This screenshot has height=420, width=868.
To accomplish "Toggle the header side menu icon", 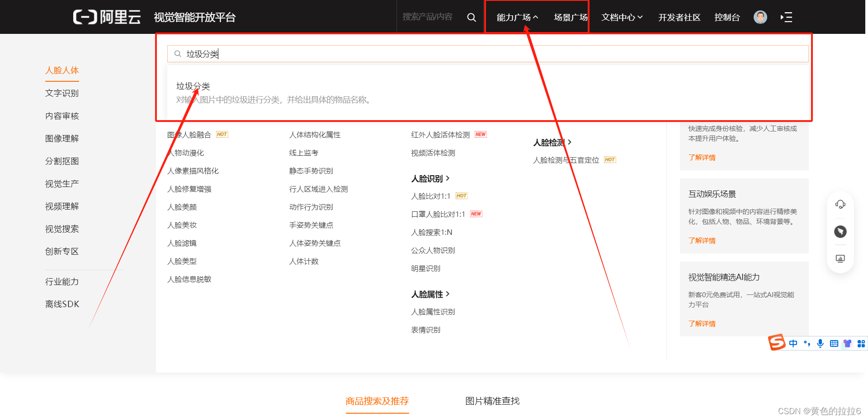I will coord(786,17).
